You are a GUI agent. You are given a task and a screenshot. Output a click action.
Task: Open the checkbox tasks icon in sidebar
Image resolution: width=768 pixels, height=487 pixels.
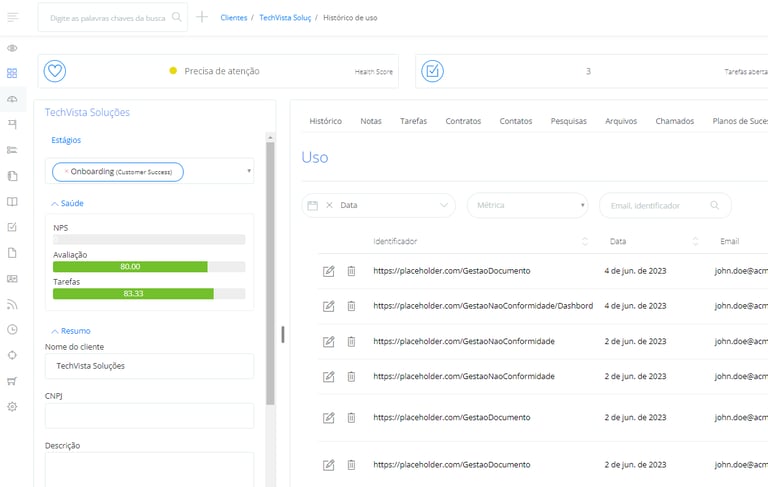point(12,227)
